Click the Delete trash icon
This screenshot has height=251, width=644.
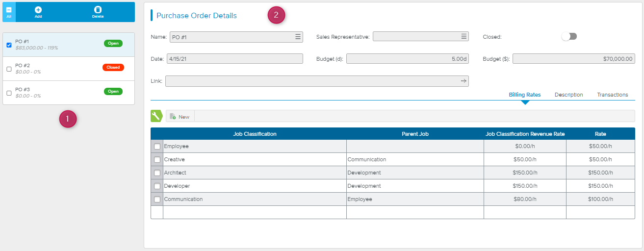(x=98, y=10)
